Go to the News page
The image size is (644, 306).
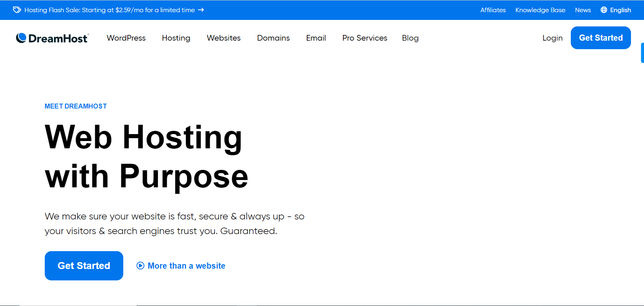click(x=583, y=10)
